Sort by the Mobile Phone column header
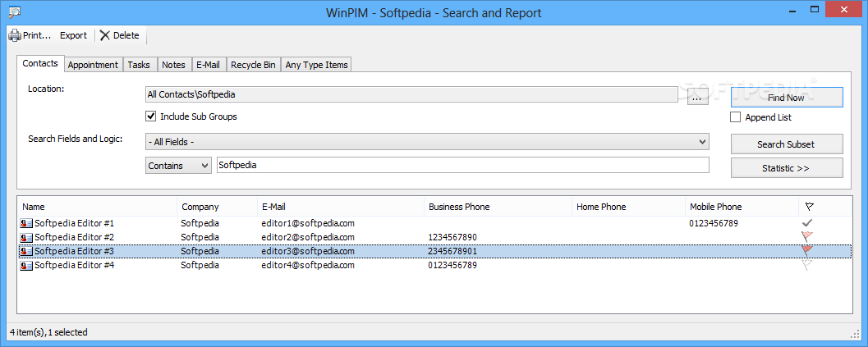 pos(742,207)
